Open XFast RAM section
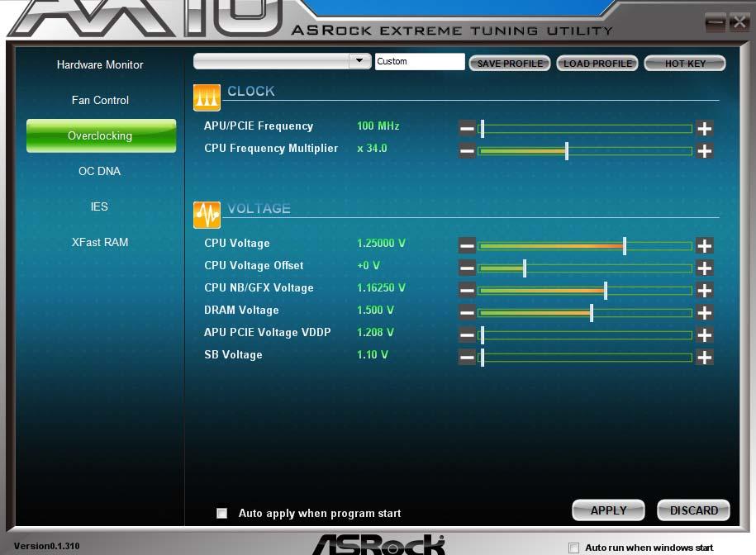 pyautogui.click(x=100, y=242)
